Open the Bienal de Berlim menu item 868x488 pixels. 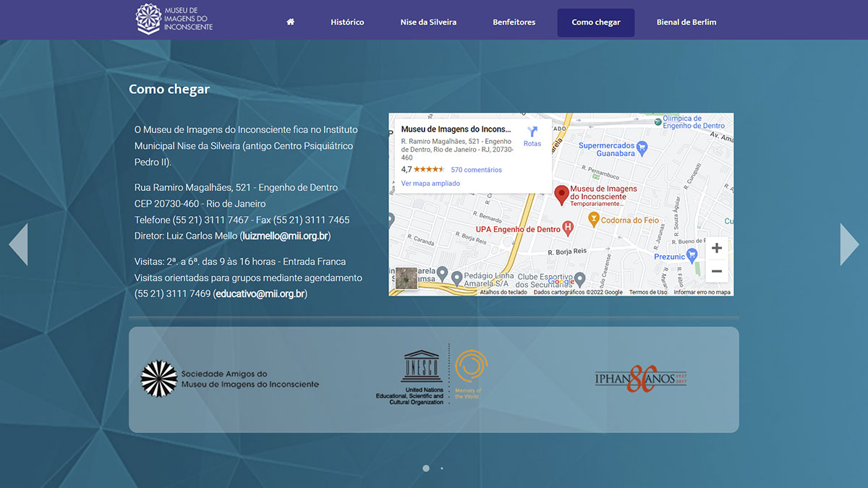tap(686, 22)
